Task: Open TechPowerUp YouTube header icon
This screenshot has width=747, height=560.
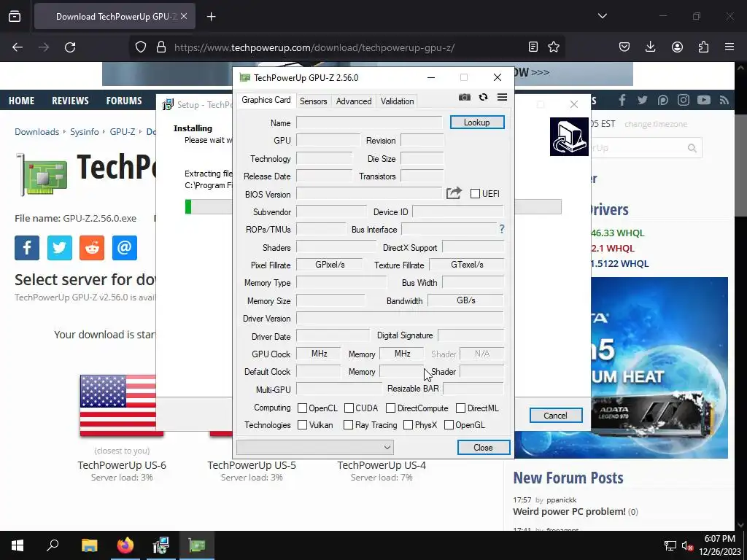Action: coord(704,100)
